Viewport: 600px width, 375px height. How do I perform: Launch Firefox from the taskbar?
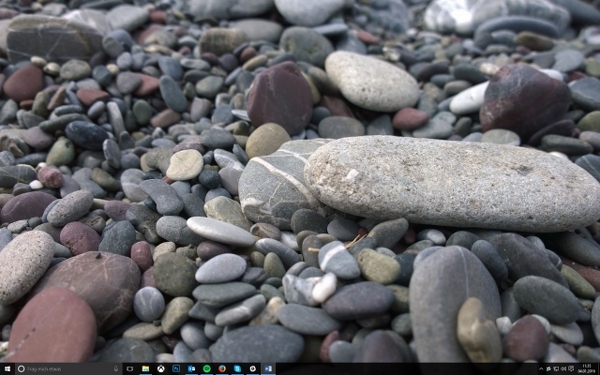(222, 369)
